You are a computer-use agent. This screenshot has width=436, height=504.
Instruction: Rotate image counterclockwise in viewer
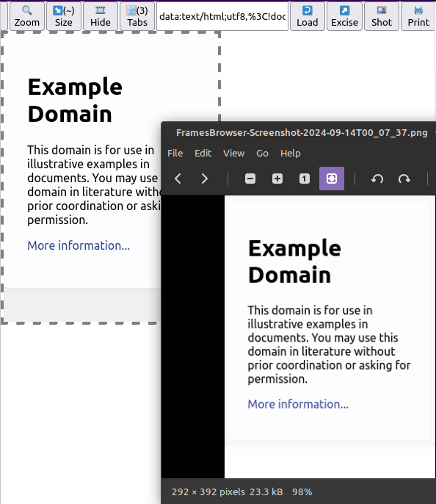pos(377,179)
